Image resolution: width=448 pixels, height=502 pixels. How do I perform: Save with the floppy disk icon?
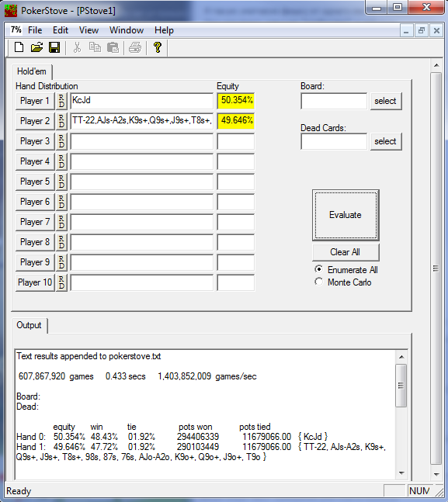pyautogui.click(x=54, y=47)
